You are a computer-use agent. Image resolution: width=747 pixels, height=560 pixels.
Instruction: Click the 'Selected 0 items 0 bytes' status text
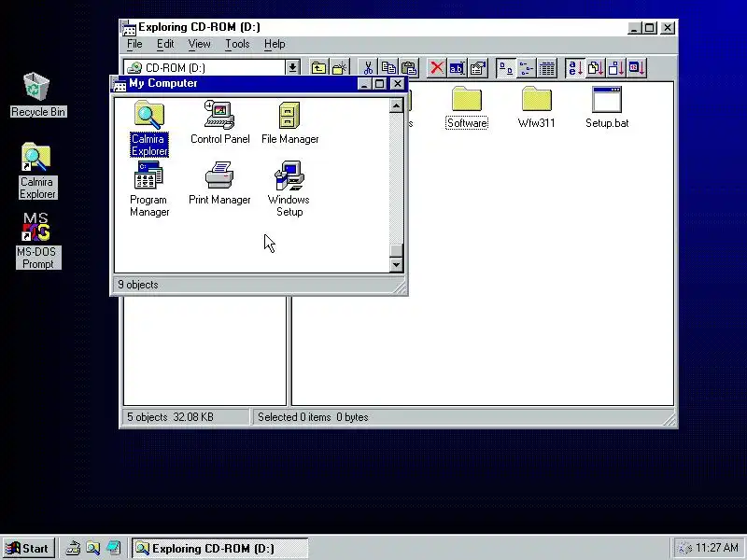[x=313, y=417]
